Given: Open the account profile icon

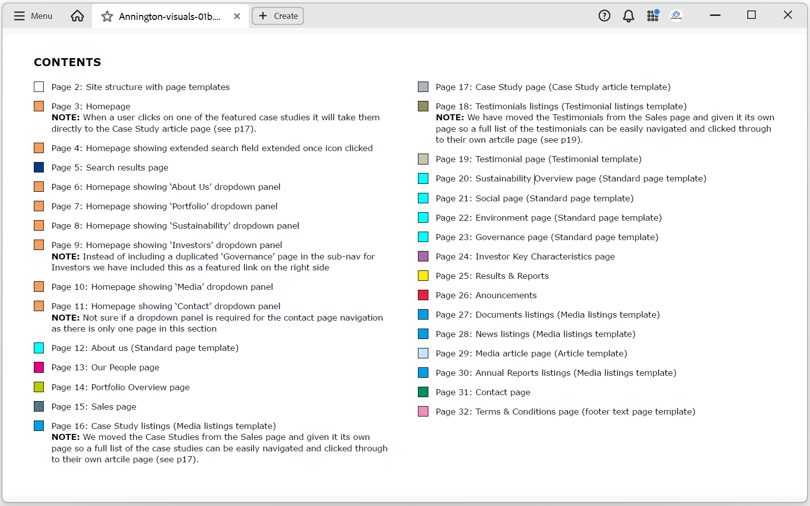Looking at the screenshot, I should point(677,16).
